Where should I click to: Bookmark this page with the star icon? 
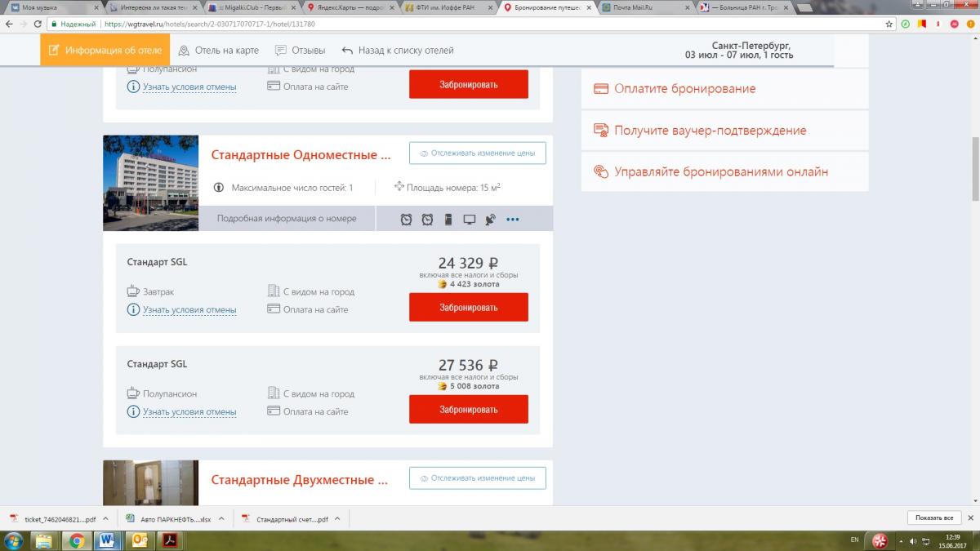point(889,24)
